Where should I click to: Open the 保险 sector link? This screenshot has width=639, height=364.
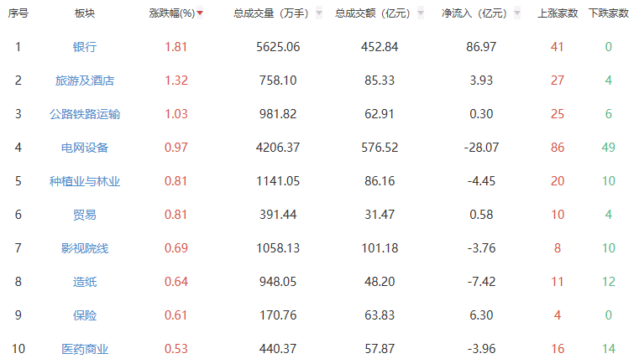tap(85, 315)
